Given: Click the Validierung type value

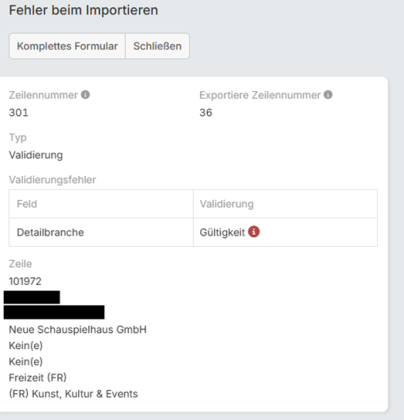Looking at the screenshot, I should [x=36, y=155].
